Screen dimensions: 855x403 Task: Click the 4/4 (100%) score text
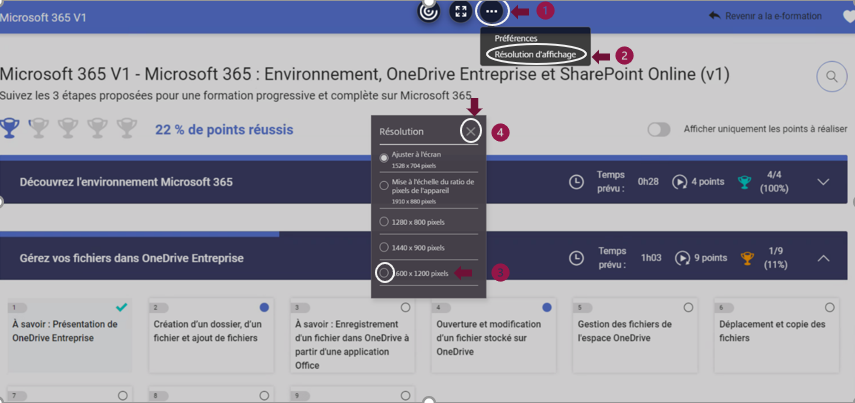click(774, 182)
